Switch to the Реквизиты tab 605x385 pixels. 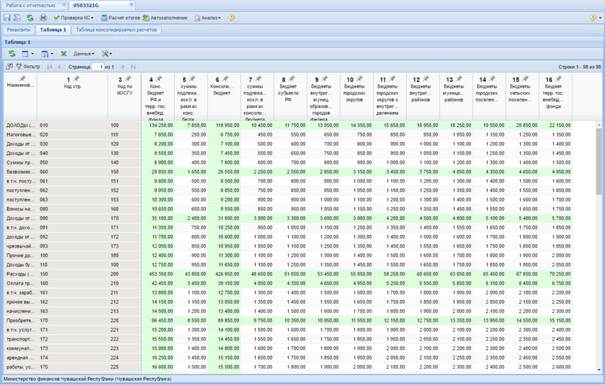(18, 30)
